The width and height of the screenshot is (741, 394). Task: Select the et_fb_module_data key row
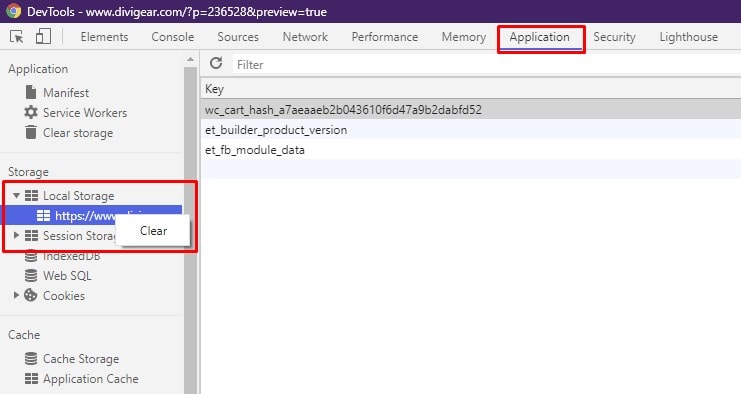click(471, 150)
